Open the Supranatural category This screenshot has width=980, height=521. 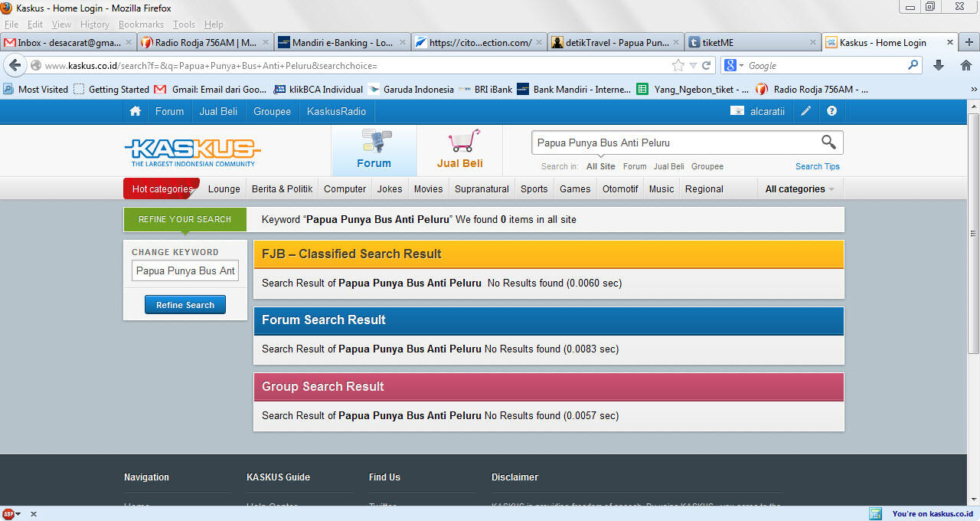click(x=482, y=188)
